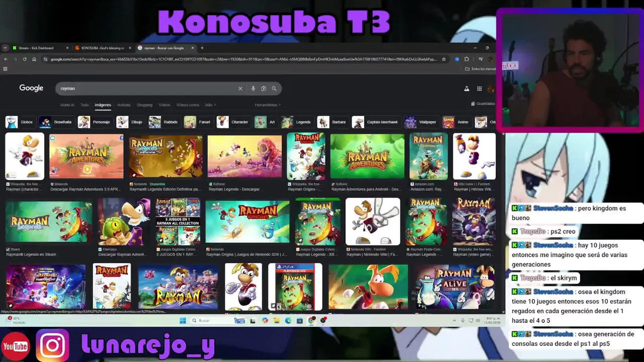Image resolution: width=644 pixels, height=362 pixels.
Task: Open the Windows Start menu
Action: 183,321
